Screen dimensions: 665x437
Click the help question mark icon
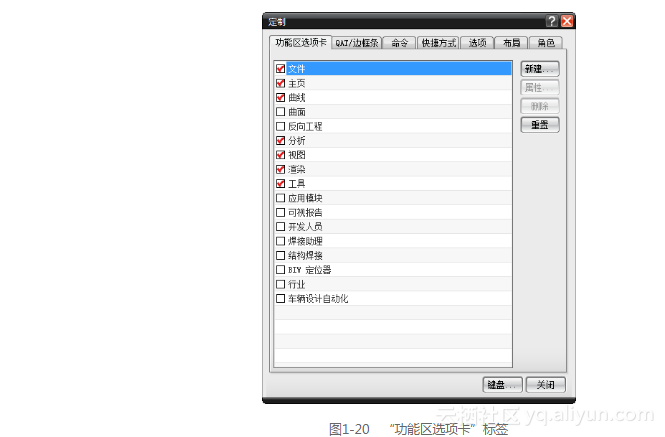point(552,21)
